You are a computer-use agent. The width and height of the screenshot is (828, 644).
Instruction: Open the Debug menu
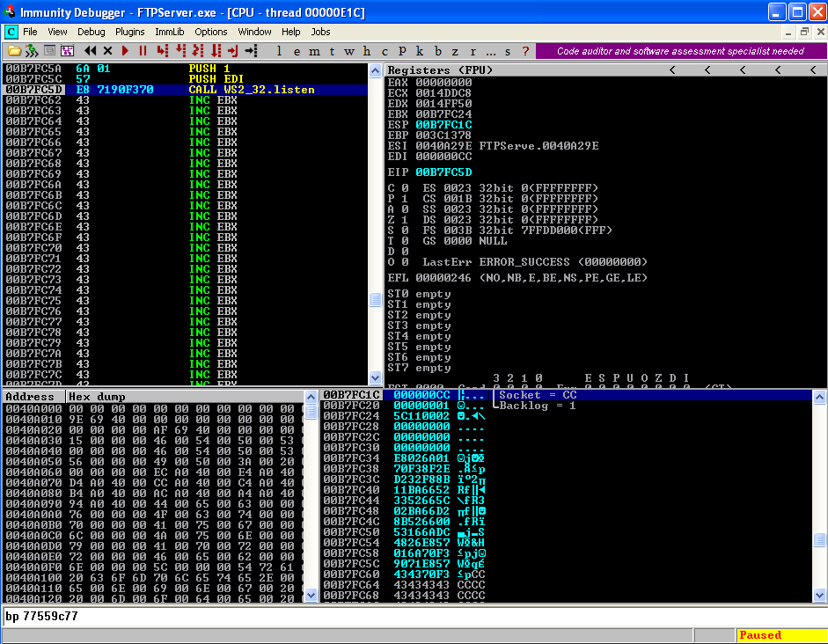(92, 32)
